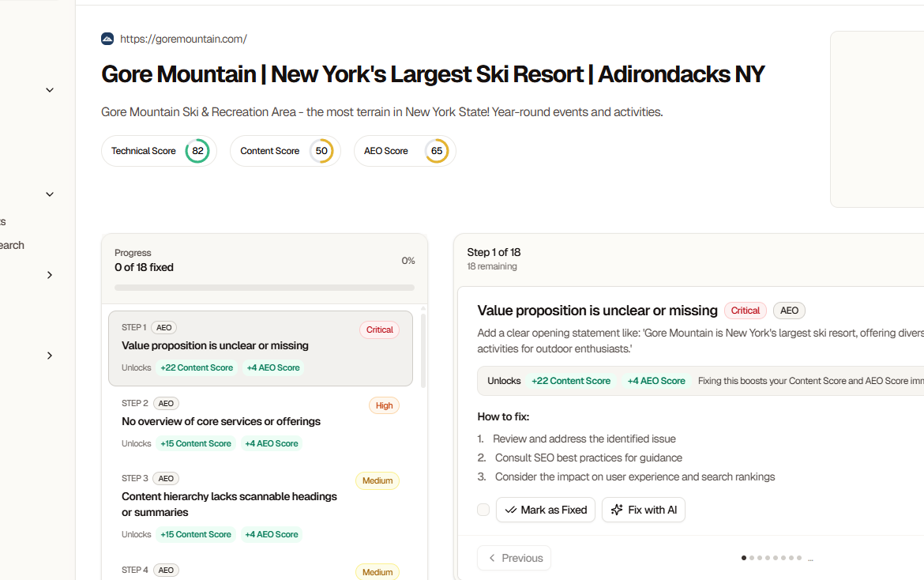
Task: Click the AEO Score 65 ring
Action: coord(437,151)
